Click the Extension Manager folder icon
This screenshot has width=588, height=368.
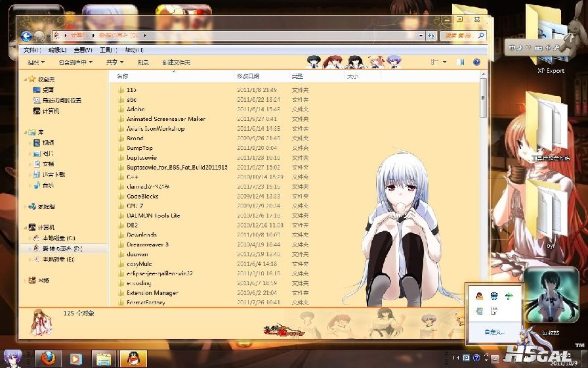pos(121,293)
